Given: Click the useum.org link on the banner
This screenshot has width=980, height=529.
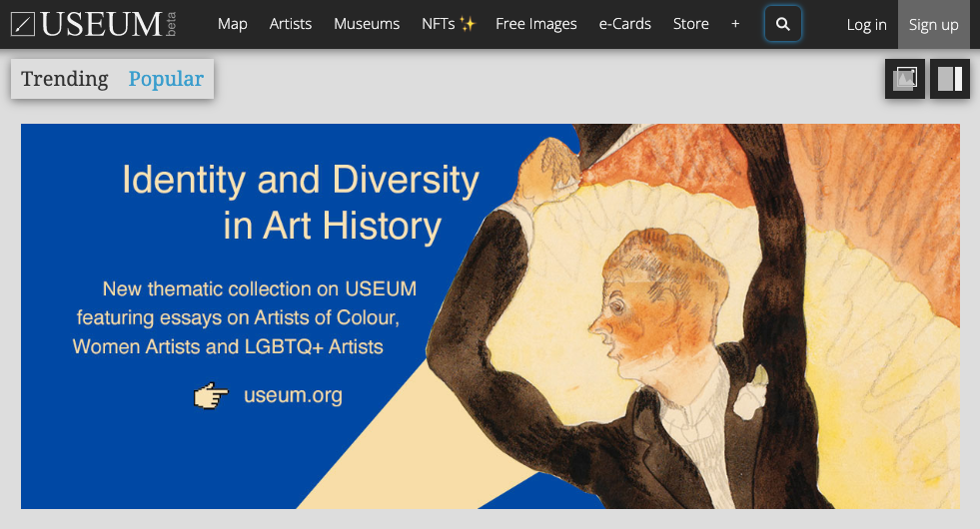Looking at the screenshot, I should [293, 395].
